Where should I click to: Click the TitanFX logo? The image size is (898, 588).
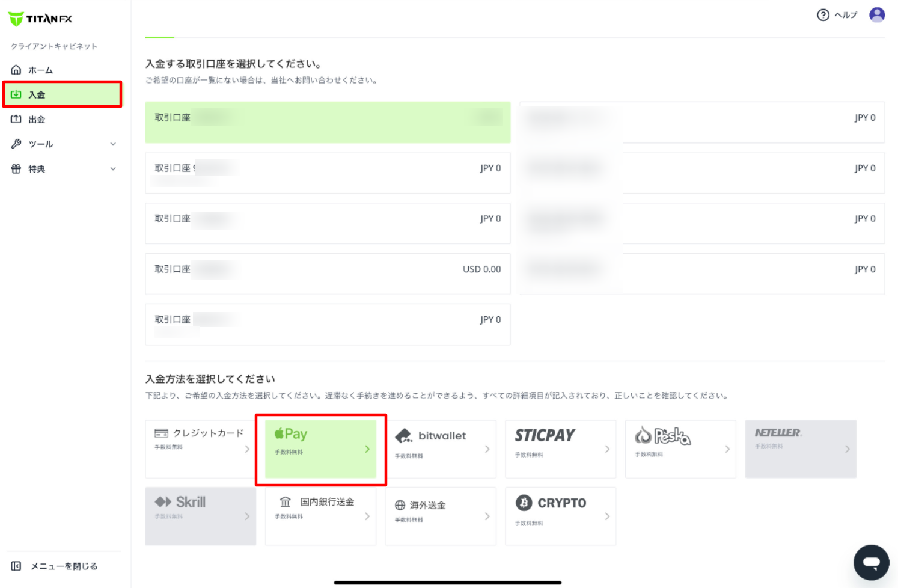coord(40,18)
